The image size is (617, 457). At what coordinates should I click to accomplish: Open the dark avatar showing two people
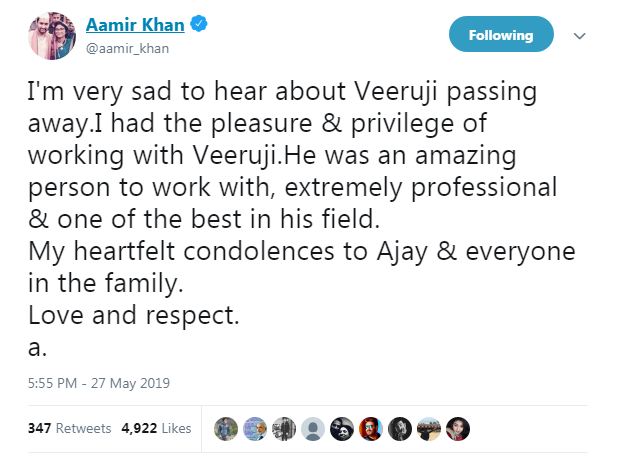[342, 428]
